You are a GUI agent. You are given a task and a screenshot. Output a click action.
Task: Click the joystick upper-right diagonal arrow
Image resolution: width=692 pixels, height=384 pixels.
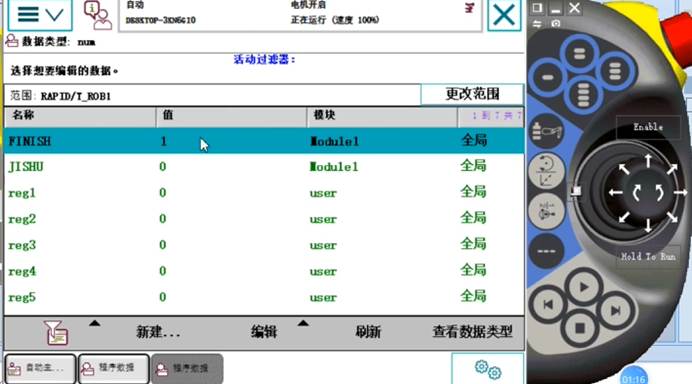click(x=672, y=169)
